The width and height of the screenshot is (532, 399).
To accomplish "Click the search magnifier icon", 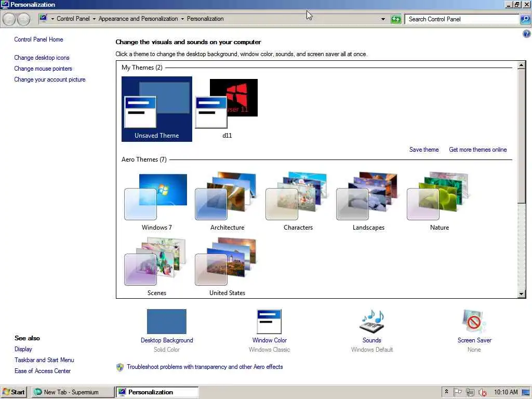I will click(x=525, y=19).
